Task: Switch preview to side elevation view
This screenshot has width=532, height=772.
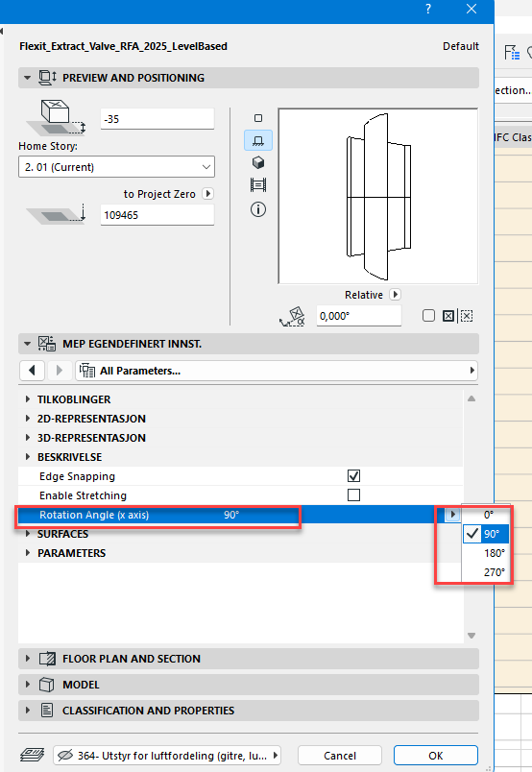Action: coord(258,141)
